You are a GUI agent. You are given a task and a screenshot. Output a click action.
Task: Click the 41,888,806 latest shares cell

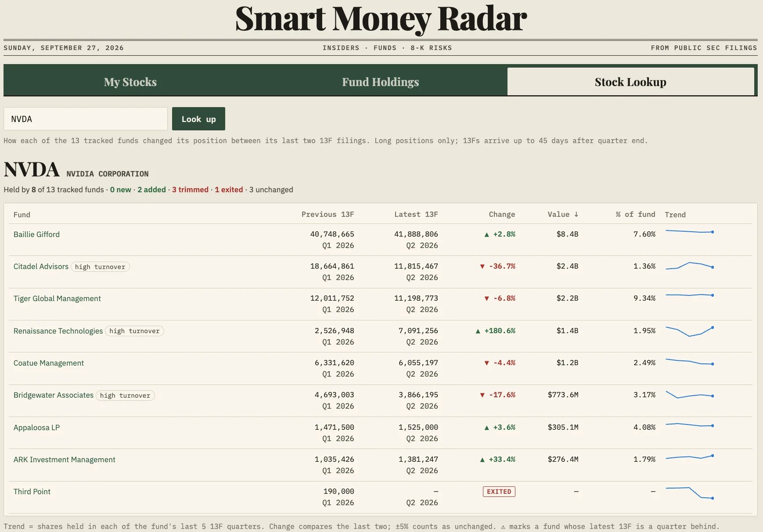point(416,234)
